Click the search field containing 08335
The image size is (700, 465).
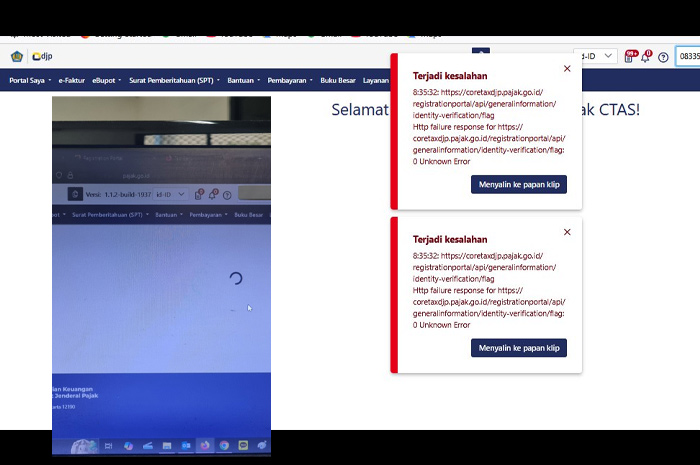(688, 56)
